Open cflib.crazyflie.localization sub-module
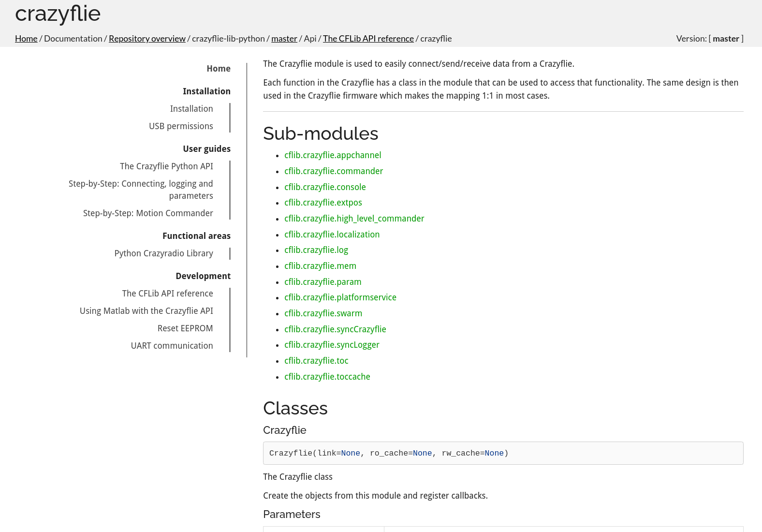 [332, 235]
